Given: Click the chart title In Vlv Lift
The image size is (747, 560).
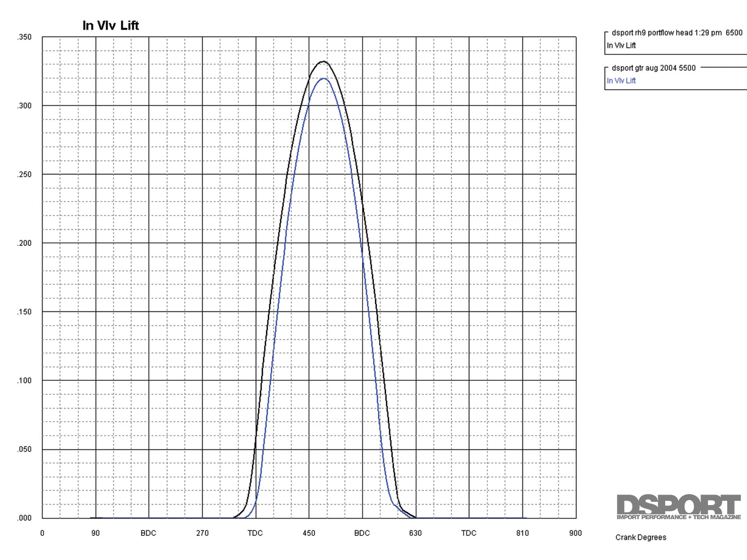Looking at the screenshot, I should click(x=111, y=25).
